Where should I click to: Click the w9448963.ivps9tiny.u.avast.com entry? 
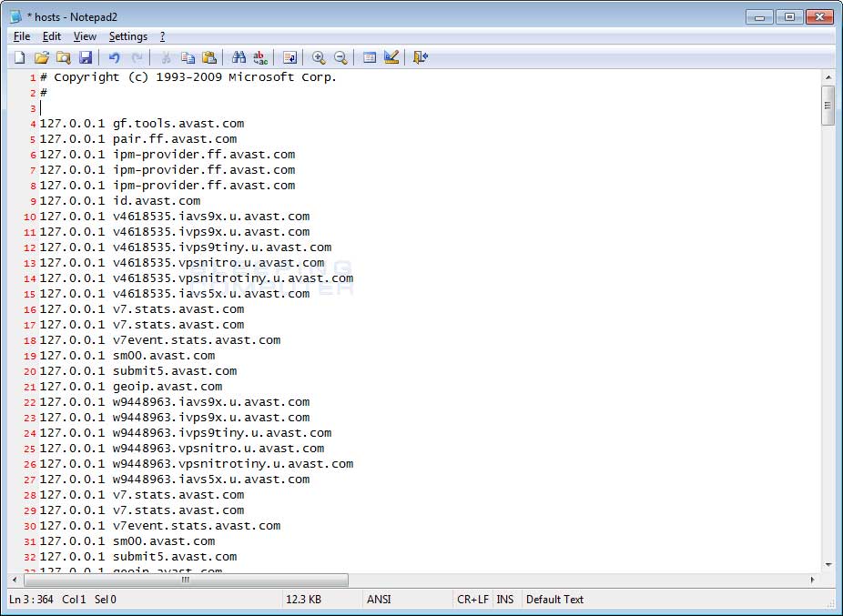click(x=222, y=433)
